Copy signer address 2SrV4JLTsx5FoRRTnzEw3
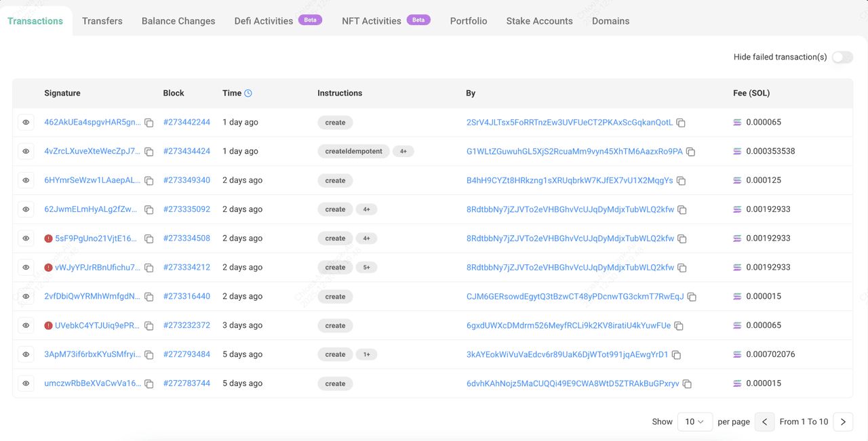The height and width of the screenshot is (441, 868). [681, 123]
